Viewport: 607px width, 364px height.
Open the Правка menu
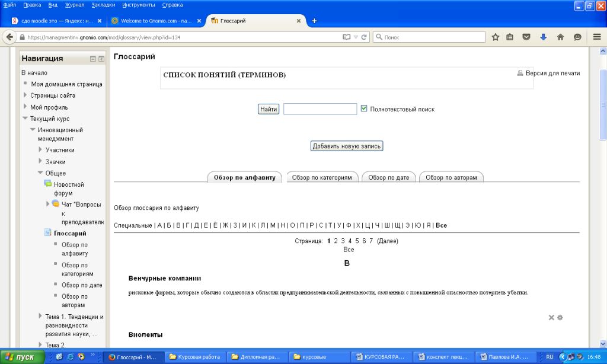click(32, 5)
